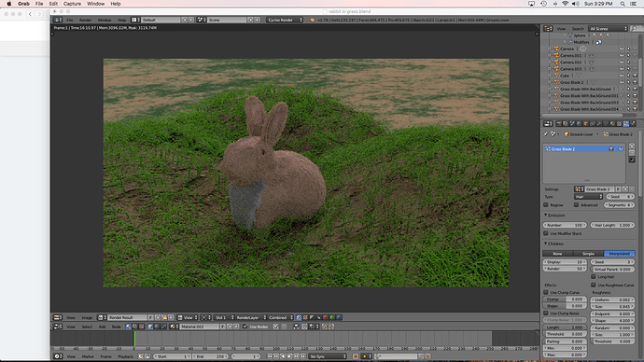Set children type to Simple

coord(588,254)
